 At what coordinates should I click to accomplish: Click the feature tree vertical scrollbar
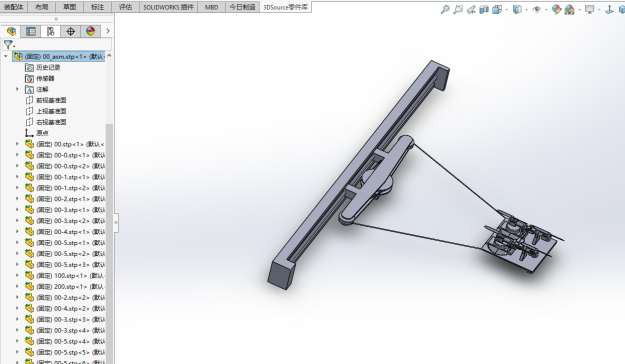tap(109, 243)
